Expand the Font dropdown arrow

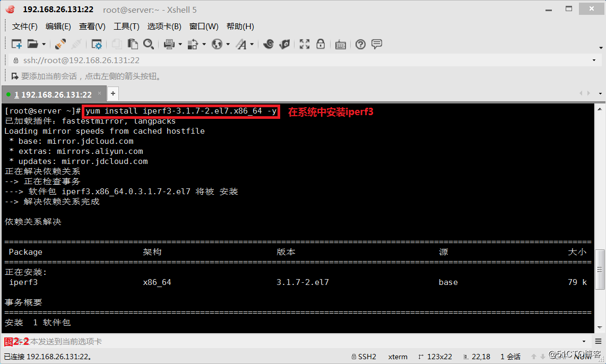tap(252, 45)
